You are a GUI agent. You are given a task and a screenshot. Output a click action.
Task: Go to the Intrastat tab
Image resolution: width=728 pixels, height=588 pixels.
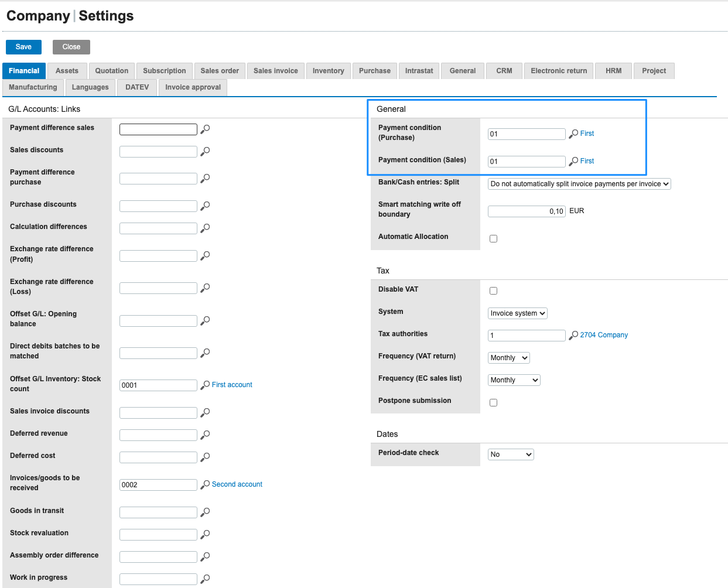[419, 71]
